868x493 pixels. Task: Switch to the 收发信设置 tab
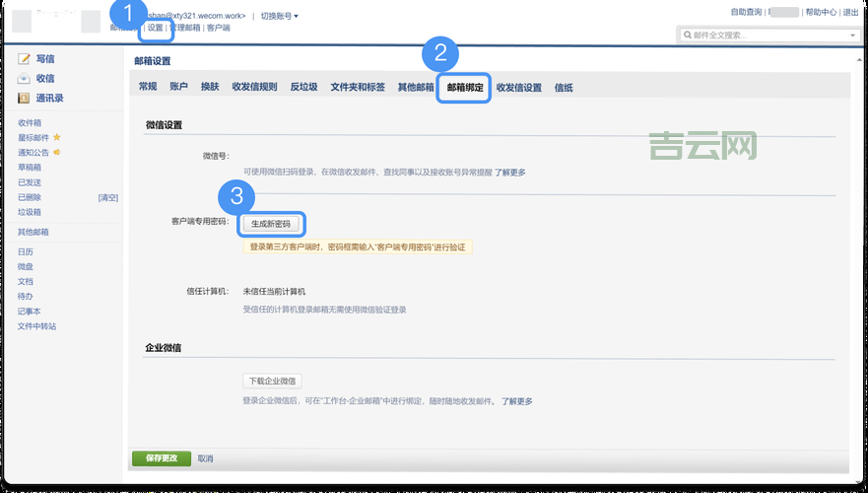[x=518, y=88]
